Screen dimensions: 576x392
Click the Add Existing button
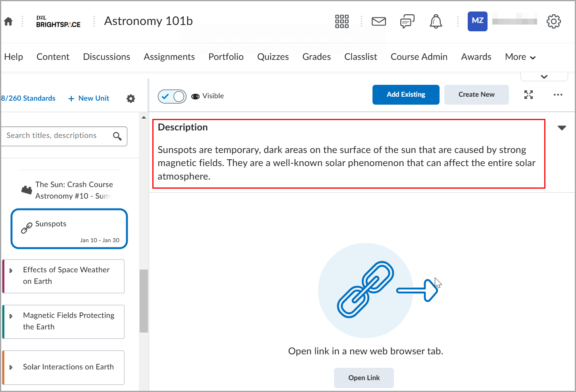pyautogui.click(x=405, y=95)
